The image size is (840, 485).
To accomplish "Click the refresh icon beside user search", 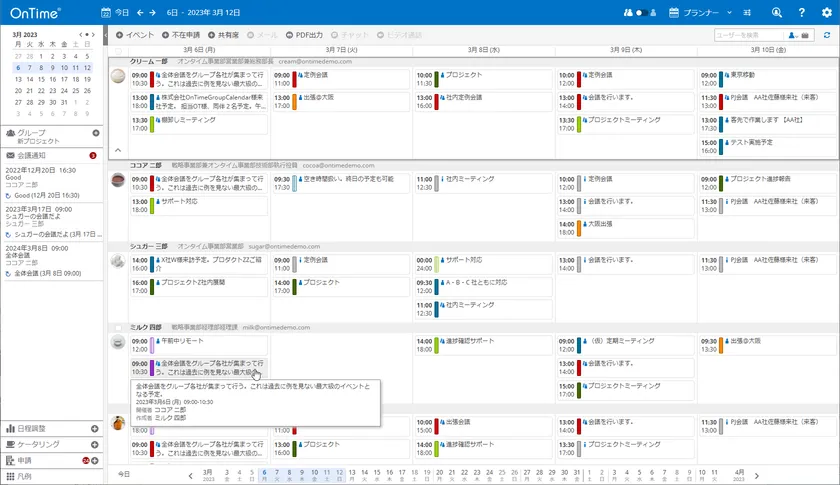I will (827, 35).
